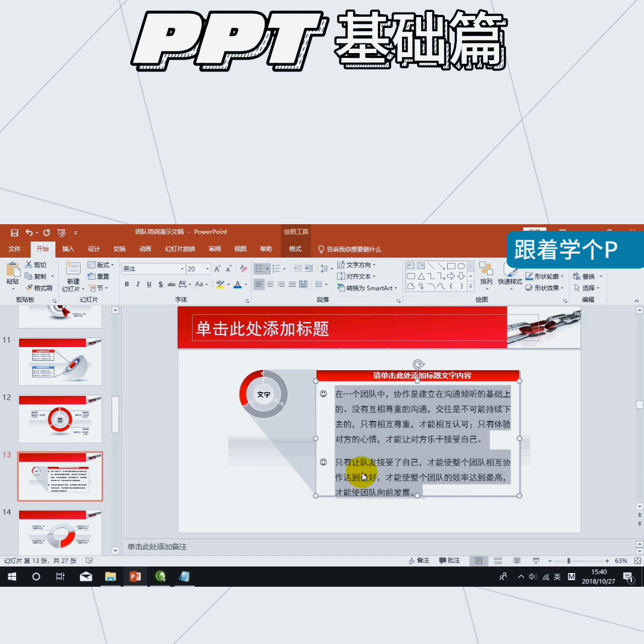Toggle bullet list button
Screen dimensions: 644x644
pos(258,268)
